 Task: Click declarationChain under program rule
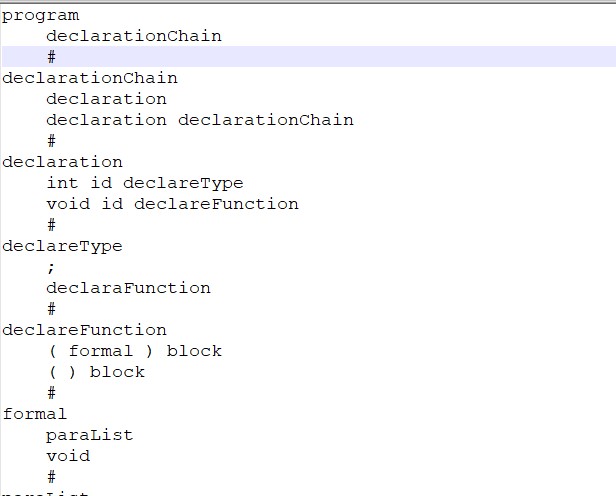pos(134,36)
